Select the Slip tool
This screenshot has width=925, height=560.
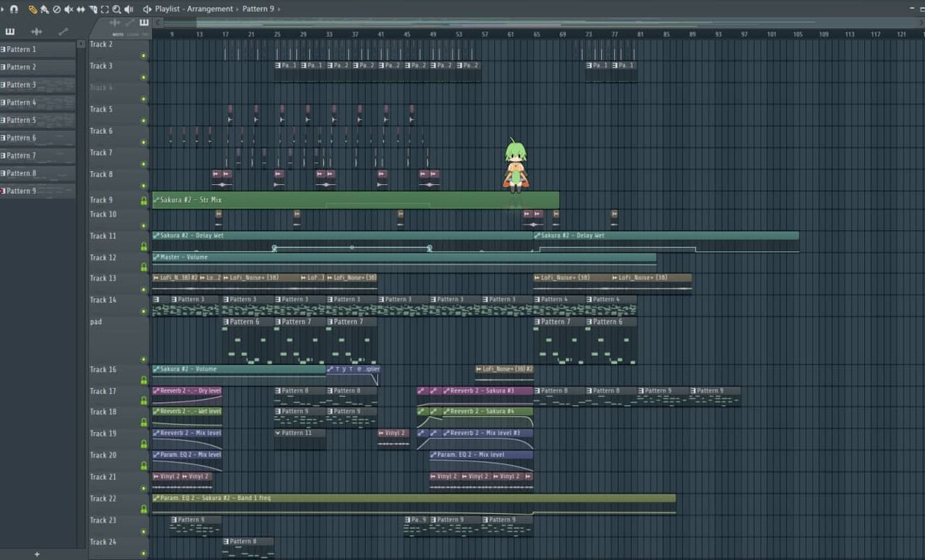point(81,8)
